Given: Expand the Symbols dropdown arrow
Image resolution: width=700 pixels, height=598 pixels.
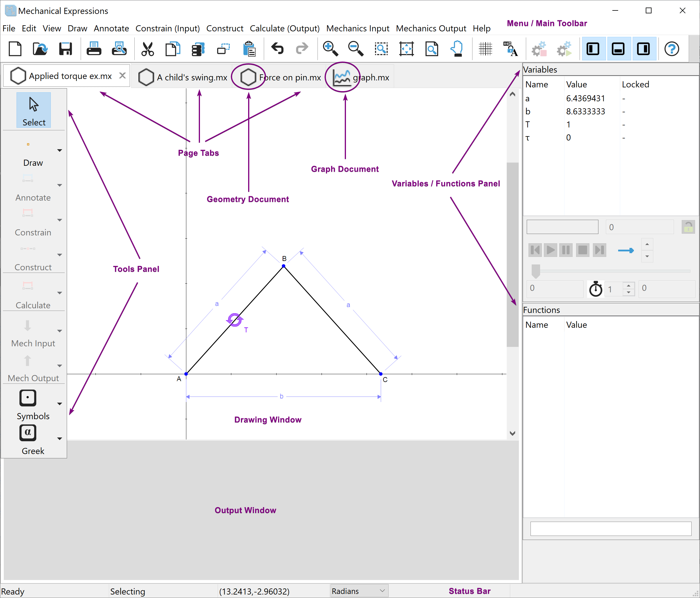Looking at the screenshot, I should point(60,404).
